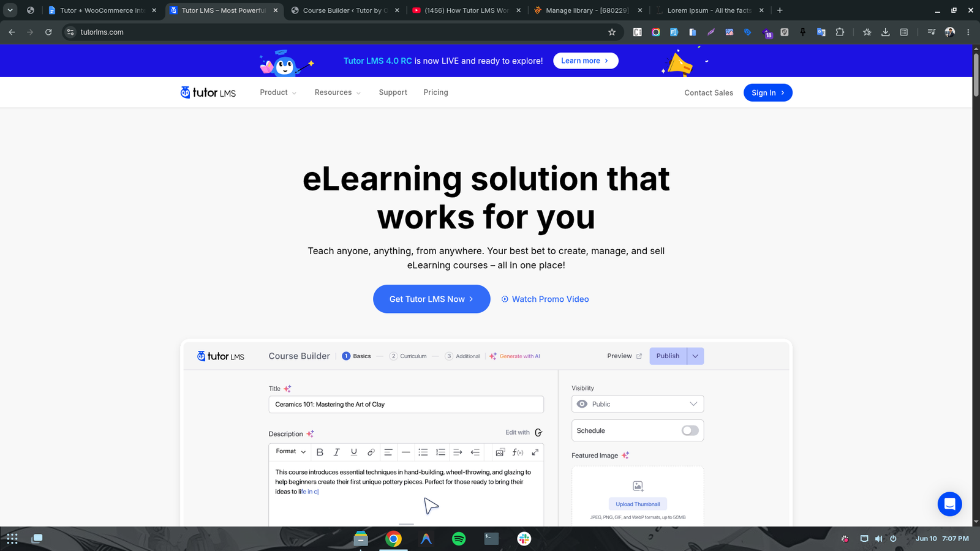Open the Chrome downloads icon
Image resolution: width=980 pixels, height=551 pixels.
click(x=886, y=32)
